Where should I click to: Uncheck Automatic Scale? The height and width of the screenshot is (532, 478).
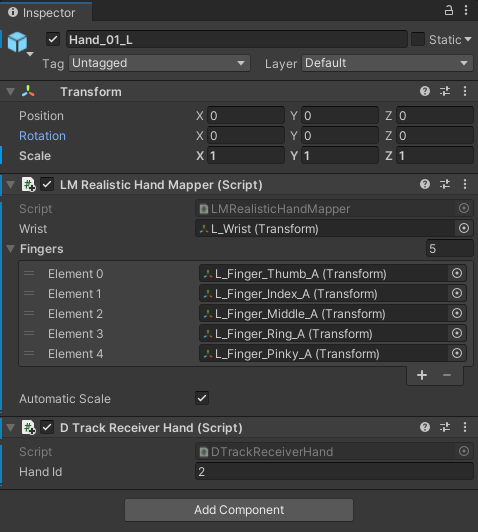(202, 398)
